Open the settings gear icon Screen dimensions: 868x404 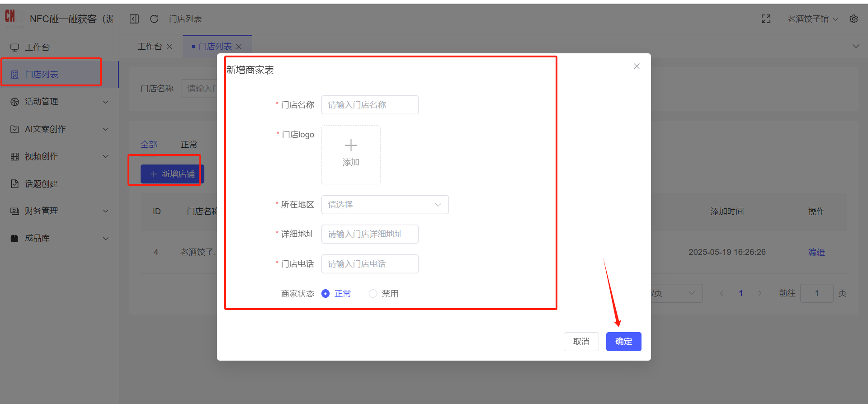tap(854, 19)
